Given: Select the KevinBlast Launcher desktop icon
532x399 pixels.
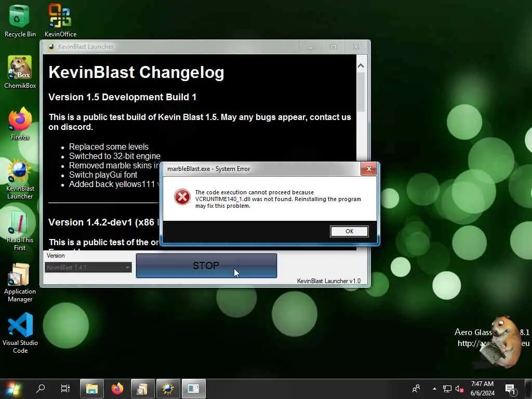Looking at the screenshot, I should [x=20, y=179].
